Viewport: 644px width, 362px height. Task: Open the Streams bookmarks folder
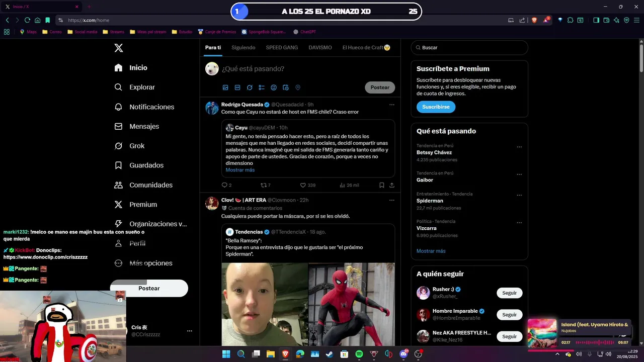[113, 32]
